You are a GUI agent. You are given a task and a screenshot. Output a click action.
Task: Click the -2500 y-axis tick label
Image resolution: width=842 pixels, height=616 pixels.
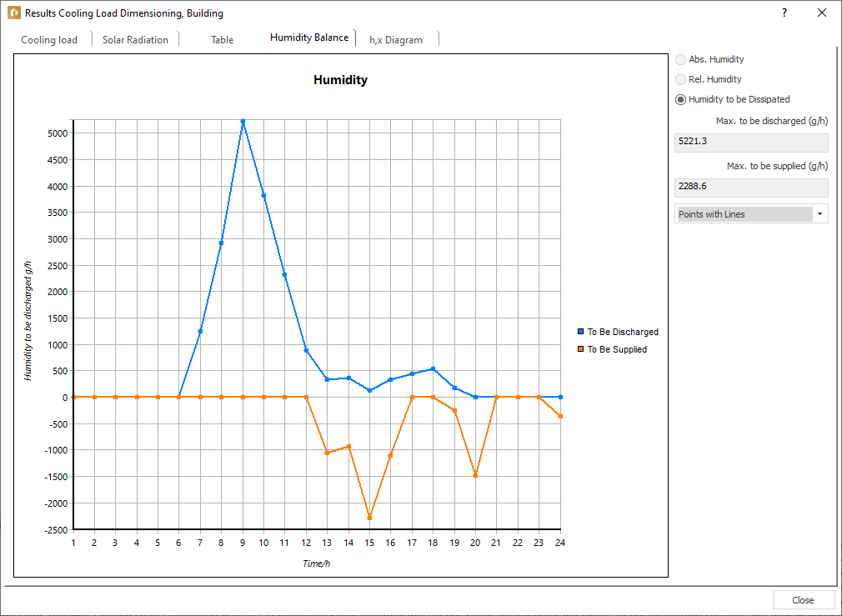click(x=55, y=530)
